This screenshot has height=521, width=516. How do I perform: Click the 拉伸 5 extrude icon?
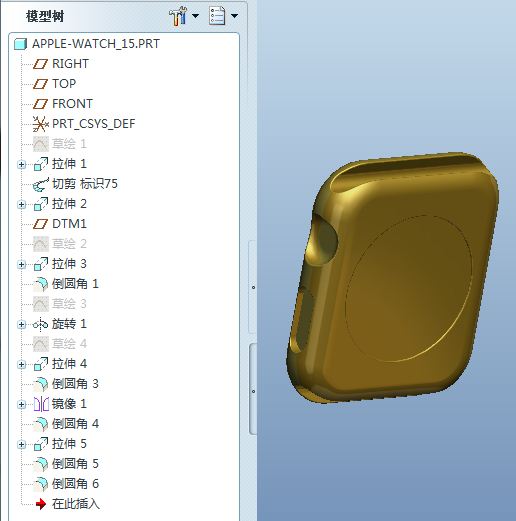41,444
